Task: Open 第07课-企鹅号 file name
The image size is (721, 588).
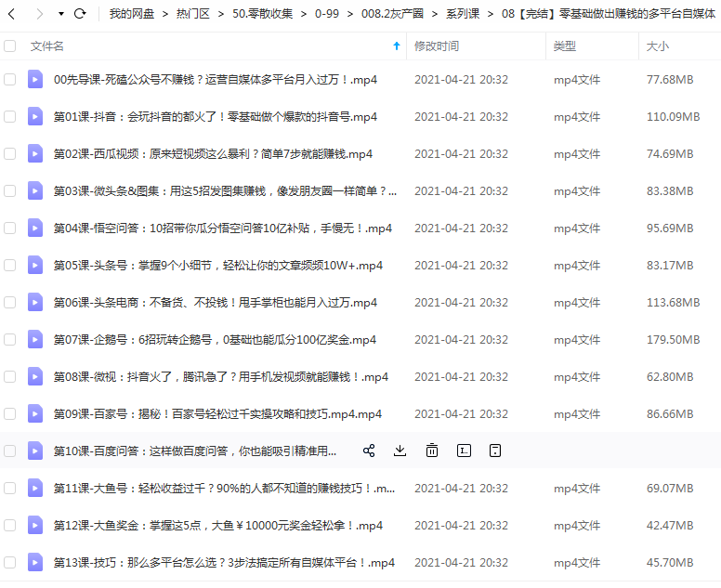Action: click(x=215, y=340)
